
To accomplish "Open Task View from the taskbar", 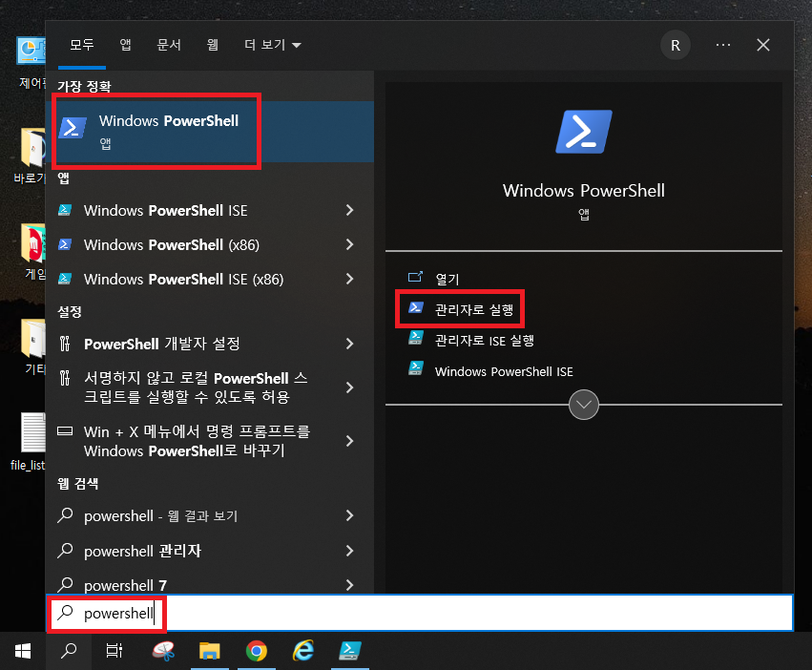I will 114,651.
